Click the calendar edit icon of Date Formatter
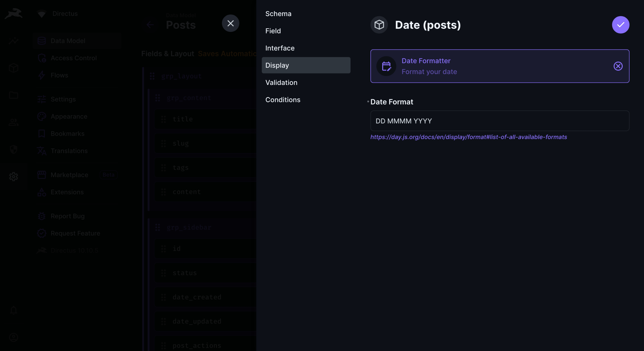This screenshot has height=351, width=644. (x=386, y=66)
